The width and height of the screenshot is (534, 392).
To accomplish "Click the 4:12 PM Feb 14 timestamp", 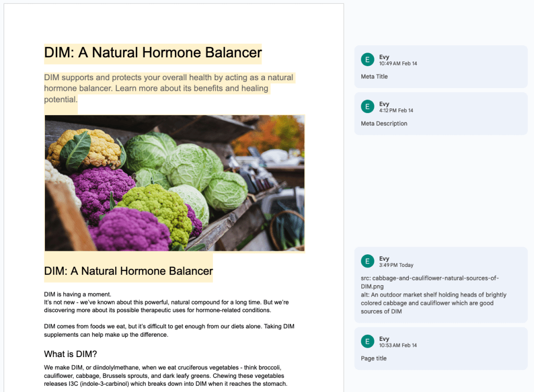I will point(396,111).
